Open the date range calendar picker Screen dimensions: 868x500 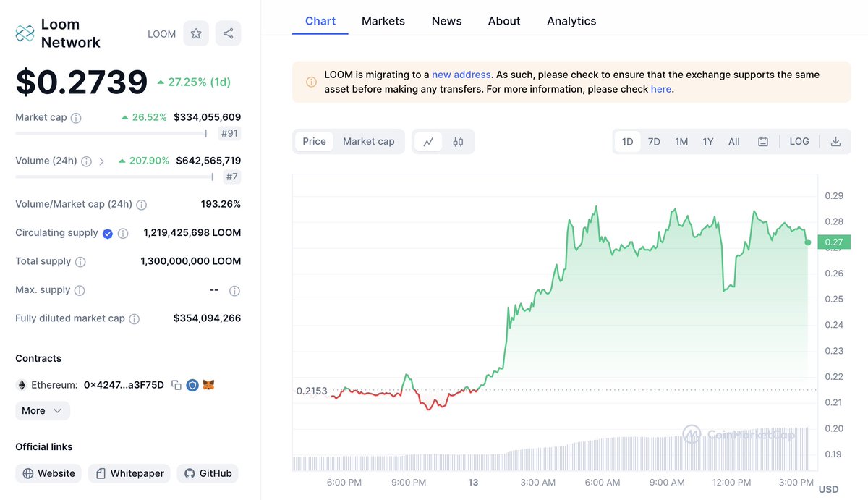pyautogui.click(x=762, y=141)
